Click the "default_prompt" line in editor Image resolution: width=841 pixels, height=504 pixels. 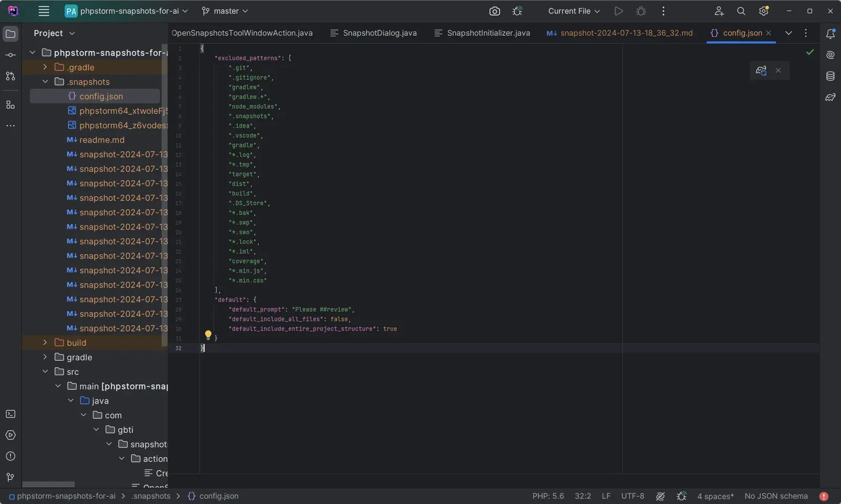point(291,310)
